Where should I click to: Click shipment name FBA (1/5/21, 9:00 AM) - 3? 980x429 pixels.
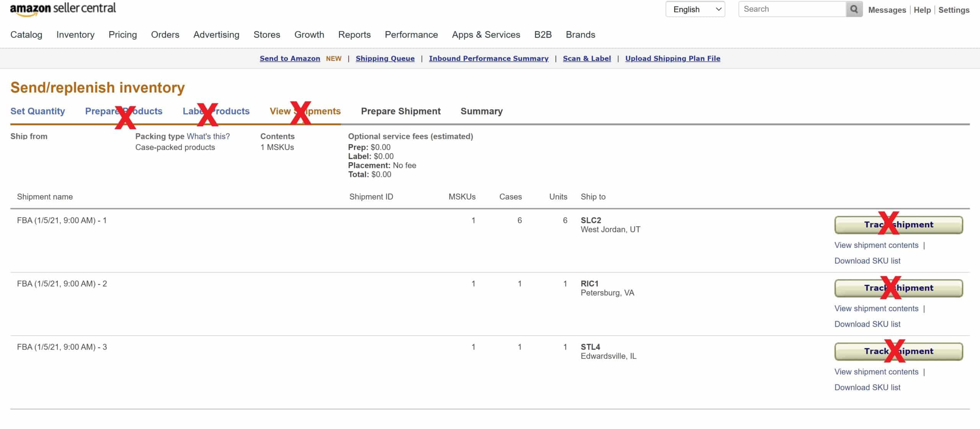[x=62, y=347]
